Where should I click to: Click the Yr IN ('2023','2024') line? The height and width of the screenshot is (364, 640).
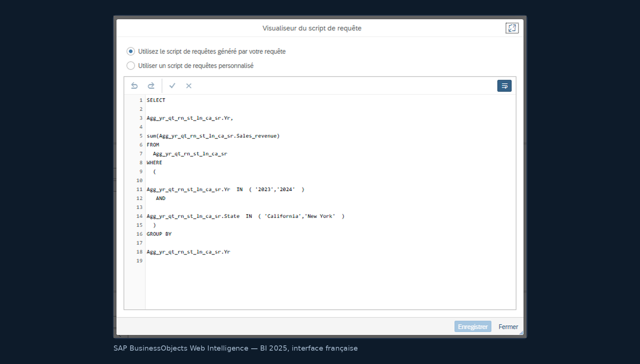tap(225, 189)
